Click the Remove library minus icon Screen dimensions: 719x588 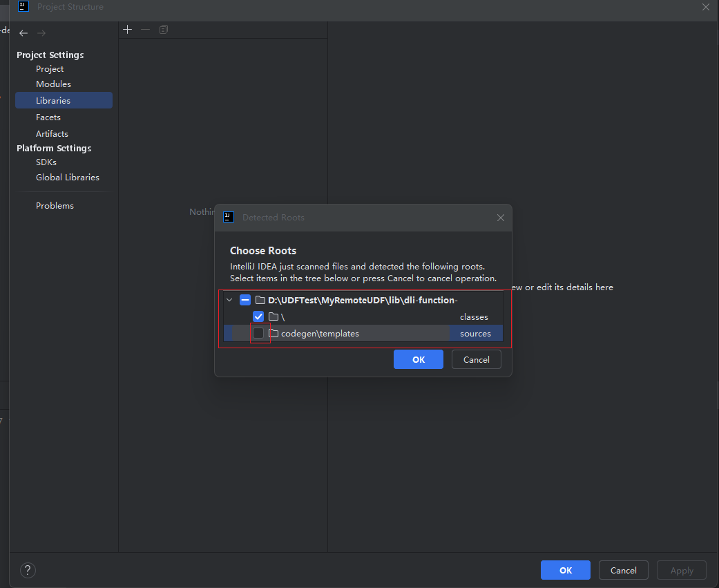click(x=145, y=30)
